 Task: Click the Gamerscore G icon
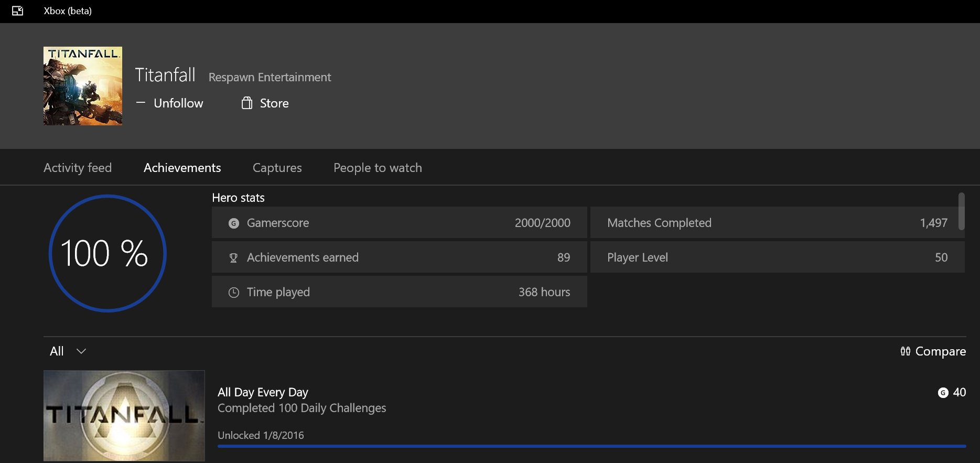click(234, 223)
